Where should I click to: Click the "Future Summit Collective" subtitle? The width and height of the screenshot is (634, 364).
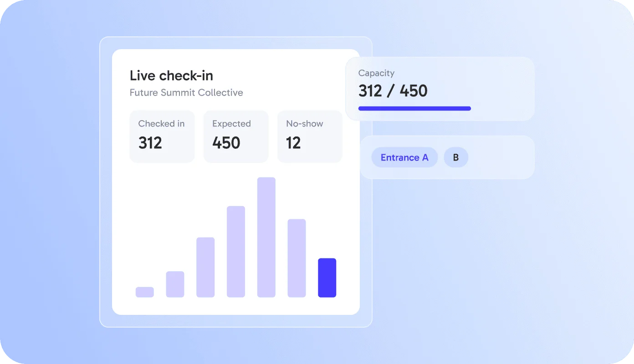click(186, 93)
